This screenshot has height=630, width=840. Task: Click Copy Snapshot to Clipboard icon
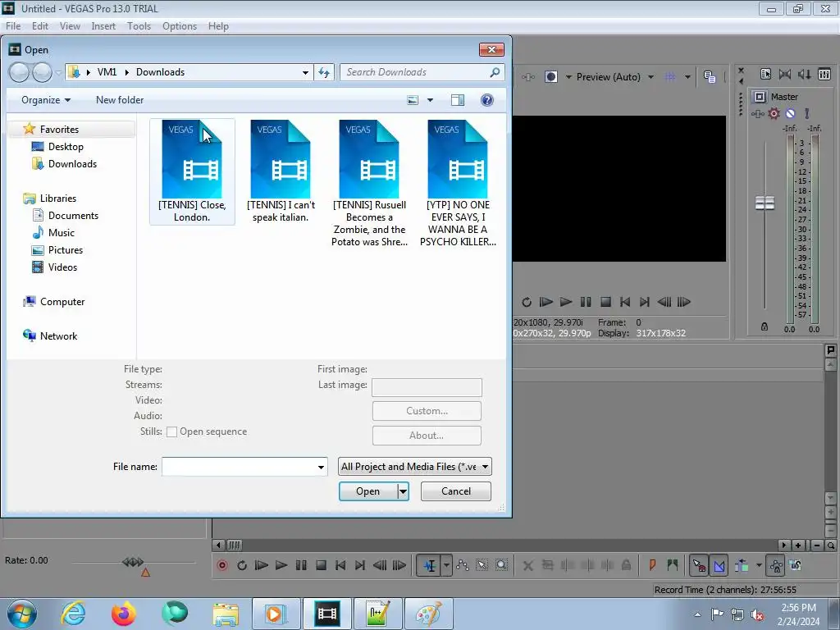pyautogui.click(x=710, y=77)
